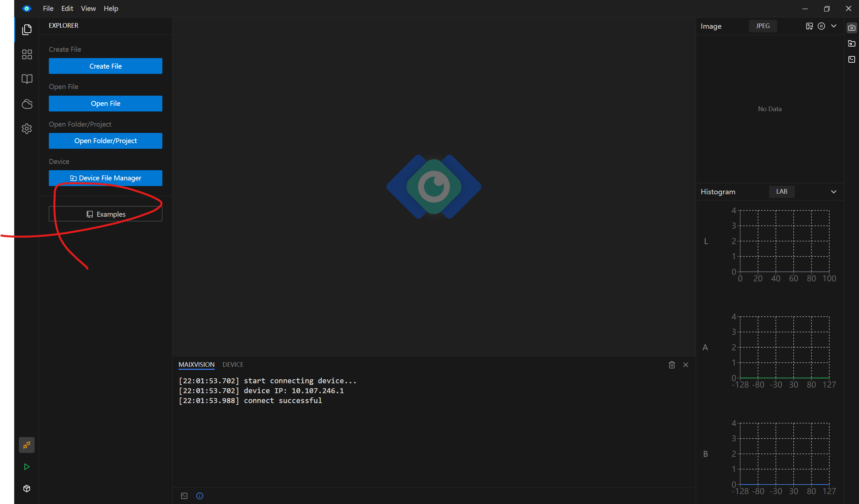The width and height of the screenshot is (859, 504).
Task: Click the Device File Manager button
Action: [x=105, y=178]
